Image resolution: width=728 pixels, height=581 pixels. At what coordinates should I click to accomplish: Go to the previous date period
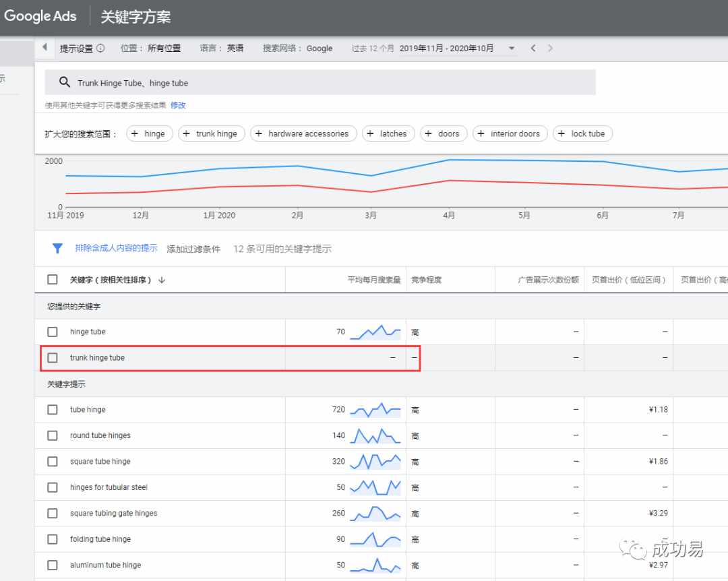click(x=533, y=48)
